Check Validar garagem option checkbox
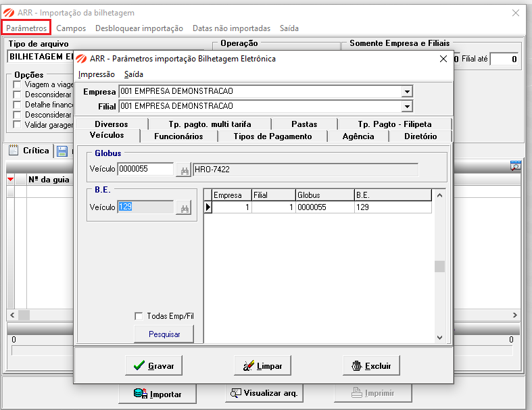The height and width of the screenshot is (410, 532). [17, 124]
